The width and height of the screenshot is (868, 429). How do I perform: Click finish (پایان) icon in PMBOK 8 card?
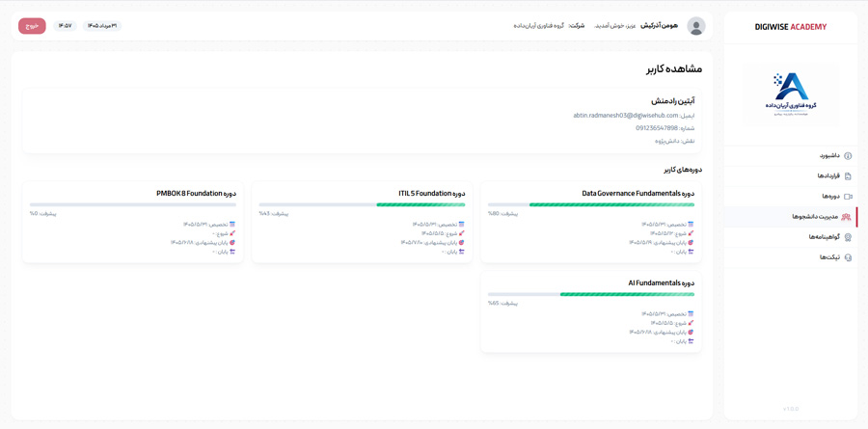(231, 252)
